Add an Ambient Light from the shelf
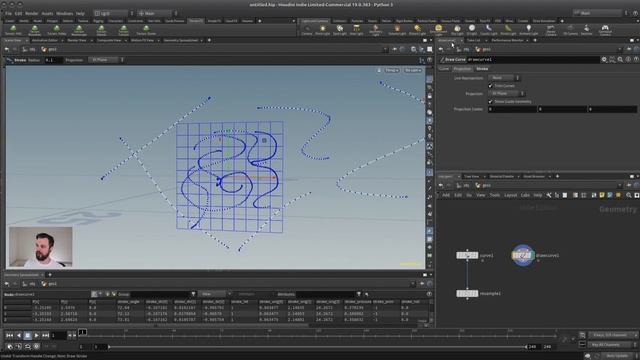This screenshot has width=640, height=360. pyautogui.click(x=529, y=30)
